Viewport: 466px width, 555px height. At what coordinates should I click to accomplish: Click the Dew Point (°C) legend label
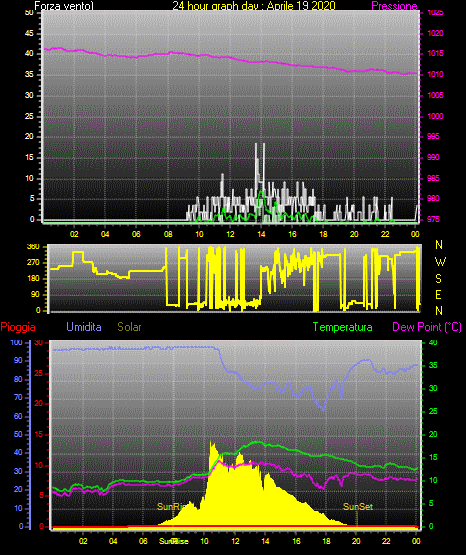[x=427, y=327]
